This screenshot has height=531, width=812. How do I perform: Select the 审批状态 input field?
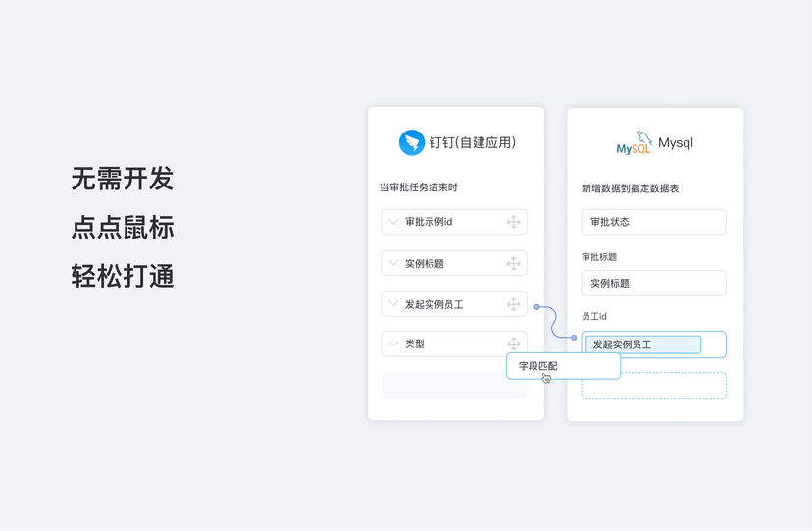[653, 222]
